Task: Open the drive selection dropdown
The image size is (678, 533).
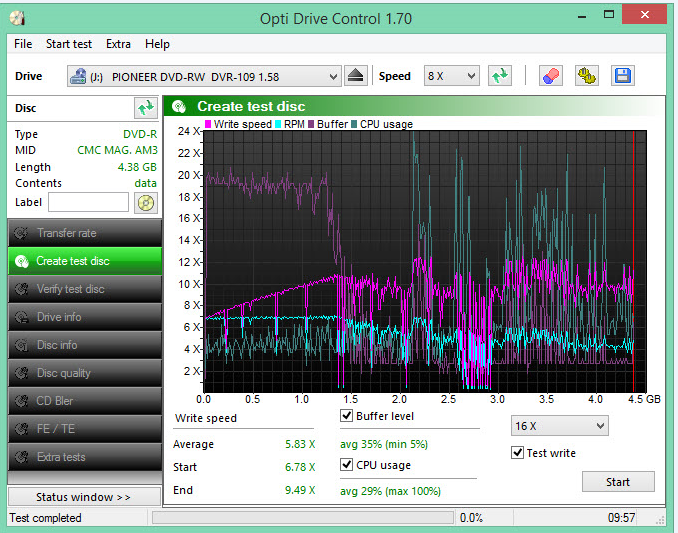Action: [x=204, y=77]
